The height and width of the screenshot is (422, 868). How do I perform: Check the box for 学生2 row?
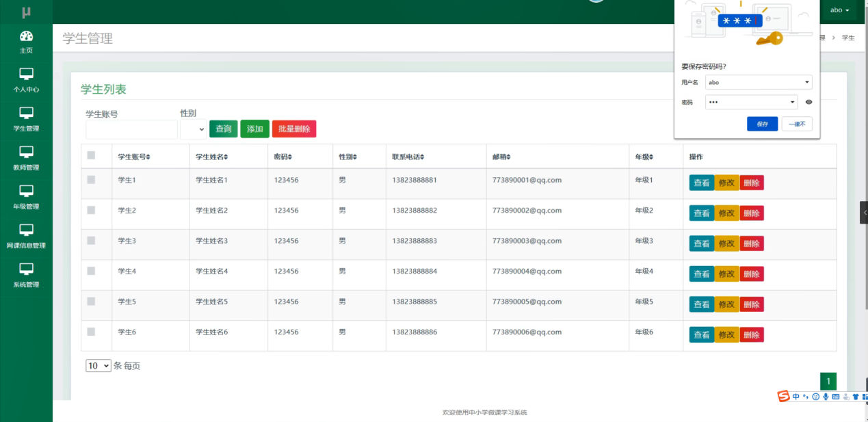91,210
